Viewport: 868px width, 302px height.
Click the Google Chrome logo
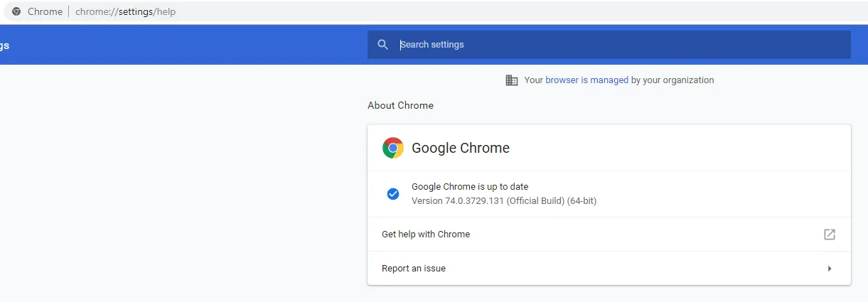pos(392,148)
